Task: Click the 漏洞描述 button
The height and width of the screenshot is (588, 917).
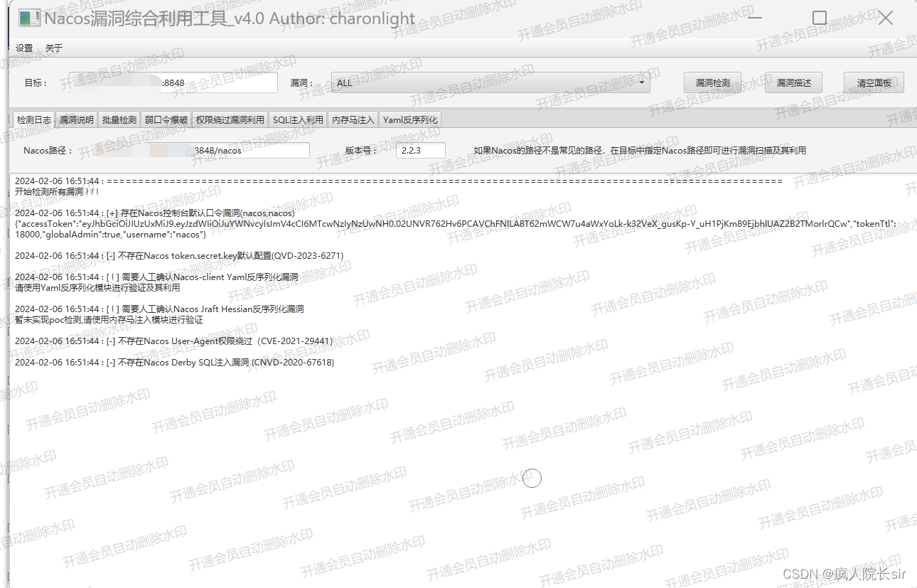Action: click(793, 82)
